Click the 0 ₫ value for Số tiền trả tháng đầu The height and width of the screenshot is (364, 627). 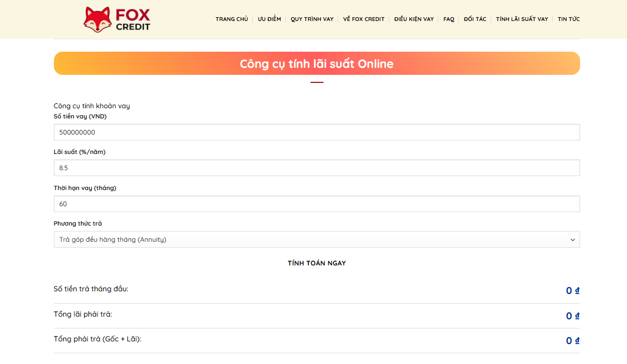pyautogui.click(x=573, y=290)
